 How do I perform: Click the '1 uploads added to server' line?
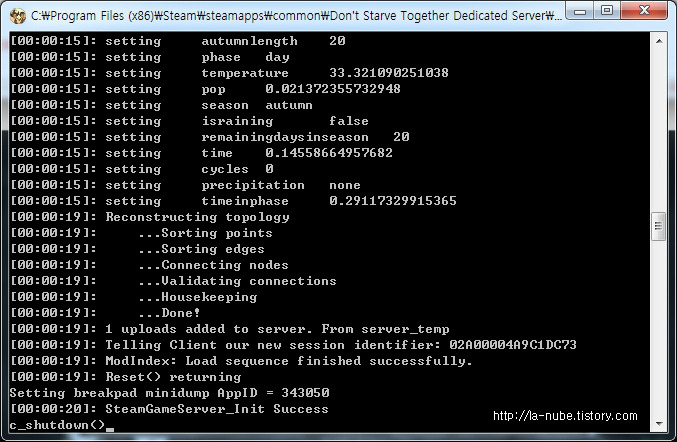click(x=230, y=329)
